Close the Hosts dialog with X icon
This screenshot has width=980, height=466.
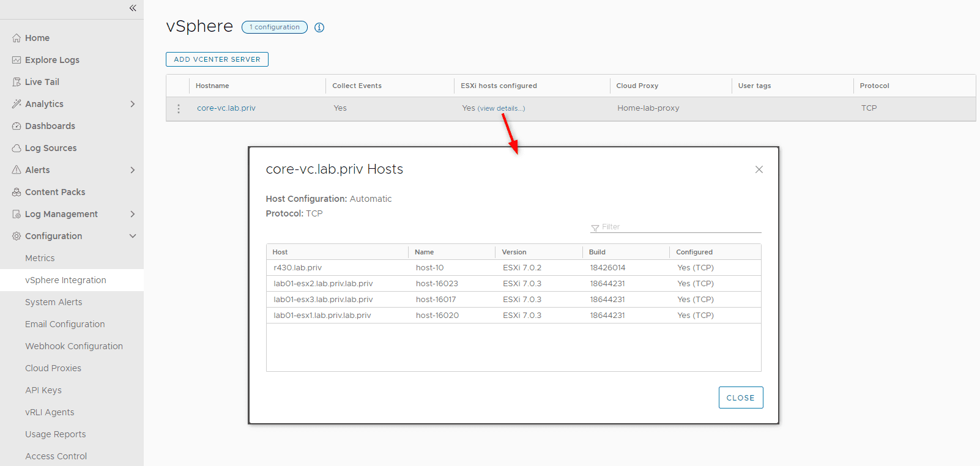(759, 169)
